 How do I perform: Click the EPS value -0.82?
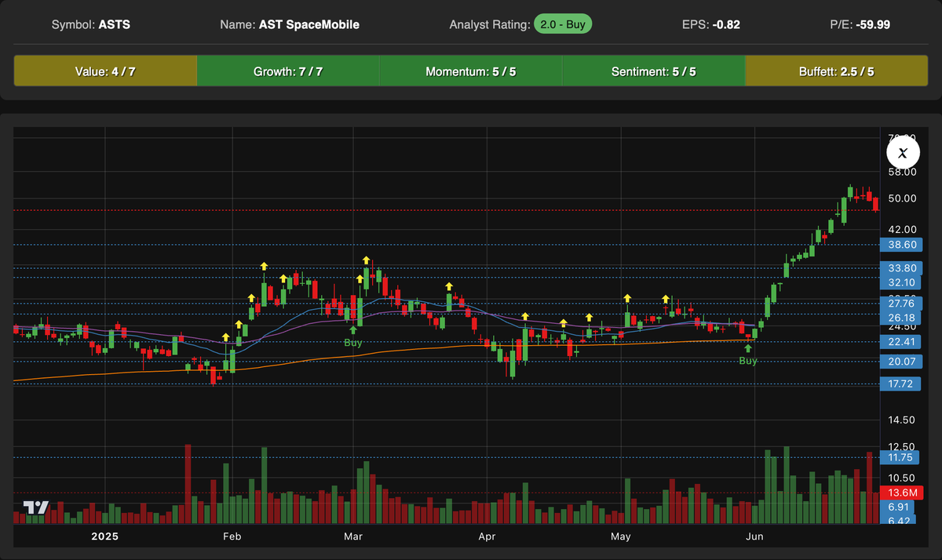(726, 24)
